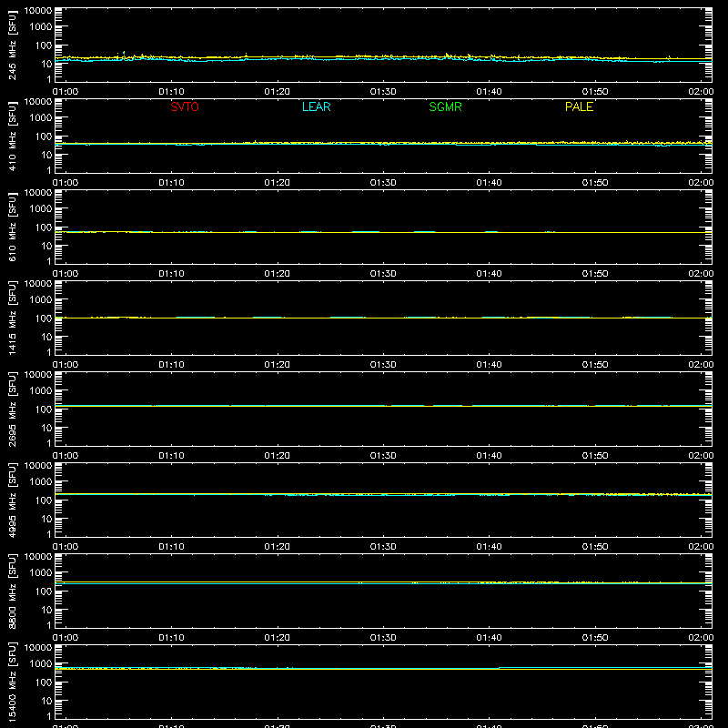Viewport: 728px width, 728px height.
Task: Click 01:40 time label under 1415 MHz plot
Action: (489, 365)
